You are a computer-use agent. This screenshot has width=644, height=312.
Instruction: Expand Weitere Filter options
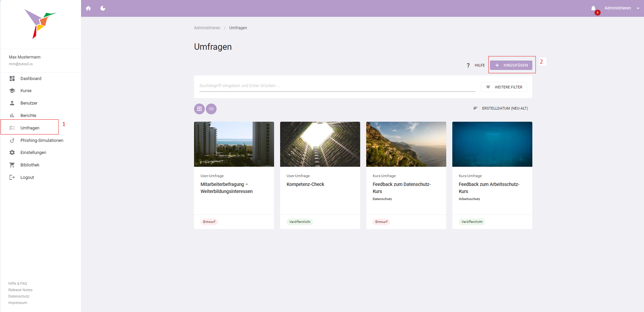coord(504,87)
